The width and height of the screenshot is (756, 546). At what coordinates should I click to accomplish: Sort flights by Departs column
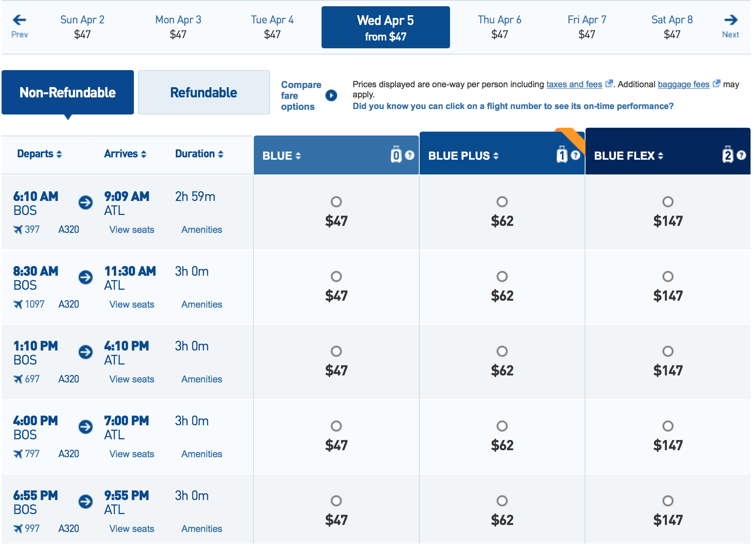pyautogui.click(x=39, y=154)
